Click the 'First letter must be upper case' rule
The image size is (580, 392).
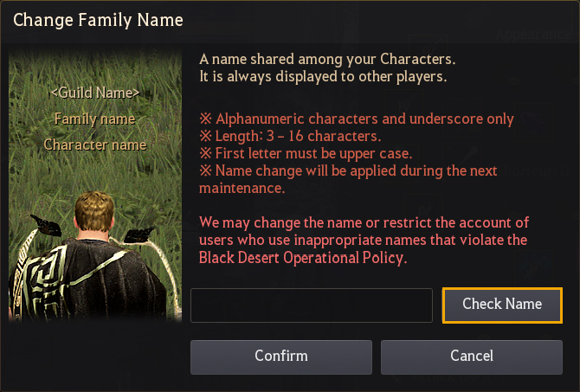[306, 153]
